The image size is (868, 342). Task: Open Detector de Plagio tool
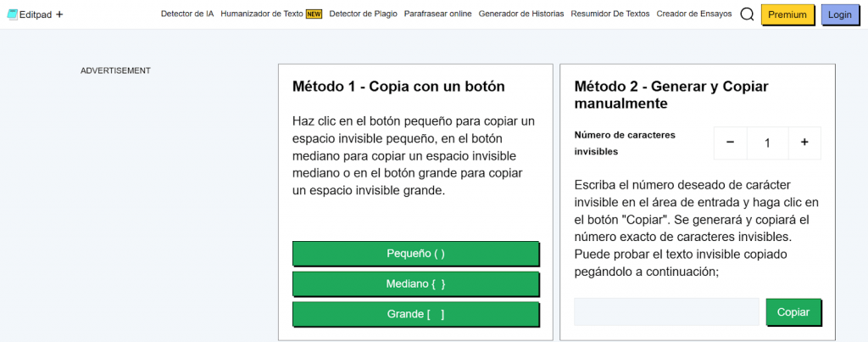pos(363,14)
